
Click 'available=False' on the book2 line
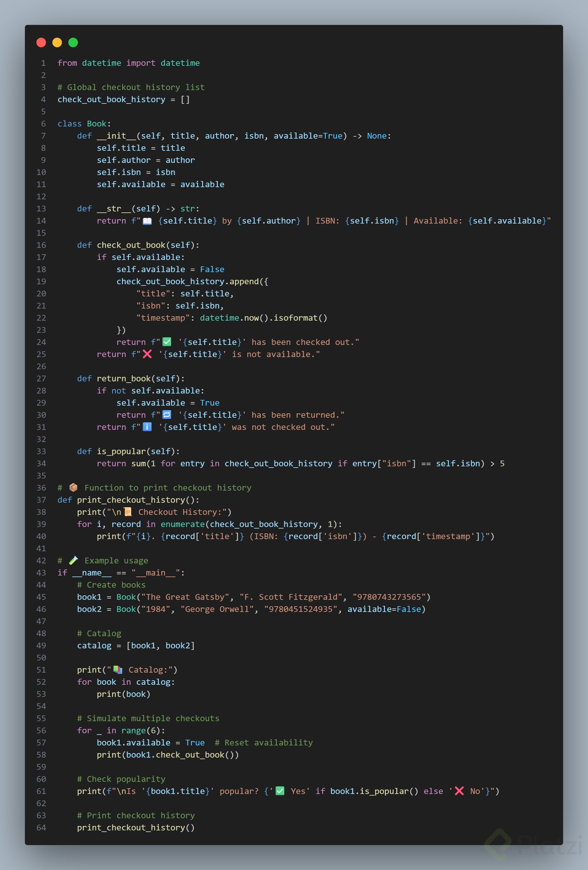click(x=384, y=609)
